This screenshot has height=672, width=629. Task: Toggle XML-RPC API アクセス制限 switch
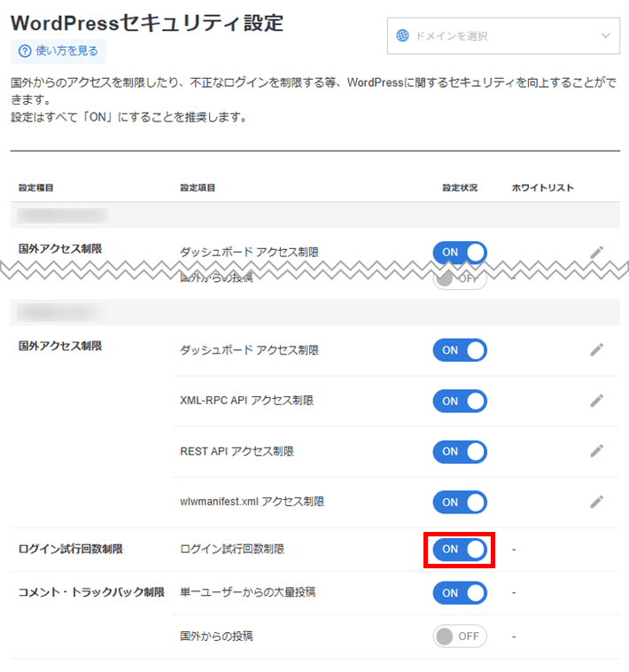click(x=460, y=401)
